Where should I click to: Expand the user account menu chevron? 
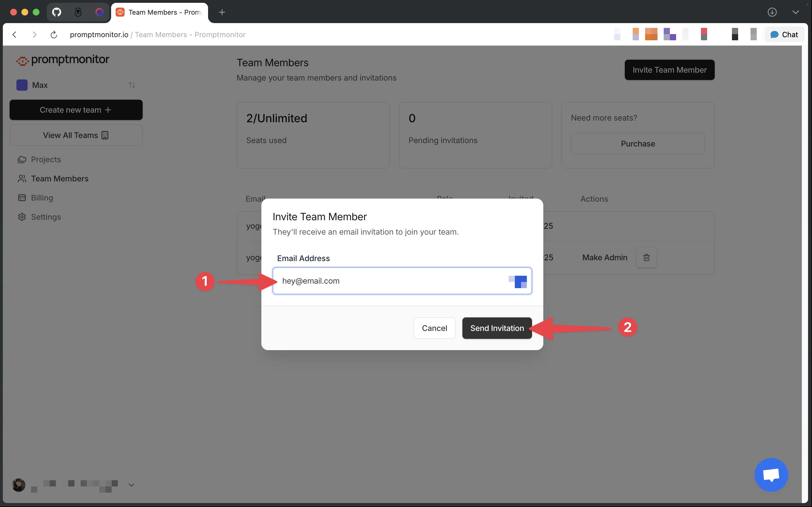131,485
